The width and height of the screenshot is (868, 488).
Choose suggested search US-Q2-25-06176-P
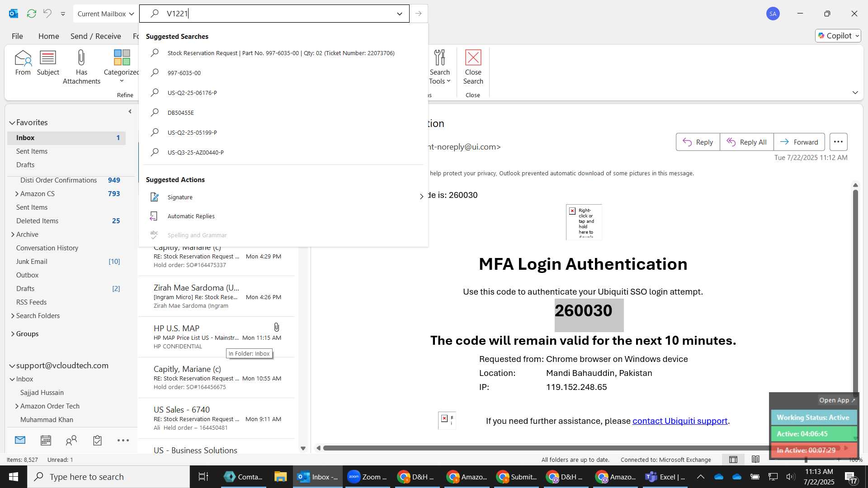click(283, 93)
